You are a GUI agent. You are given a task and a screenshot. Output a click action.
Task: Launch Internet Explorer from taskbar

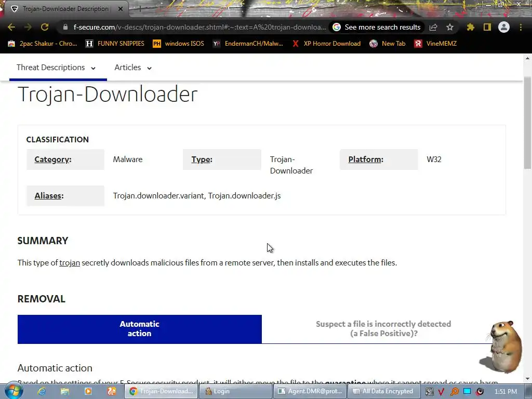point(42,391)
